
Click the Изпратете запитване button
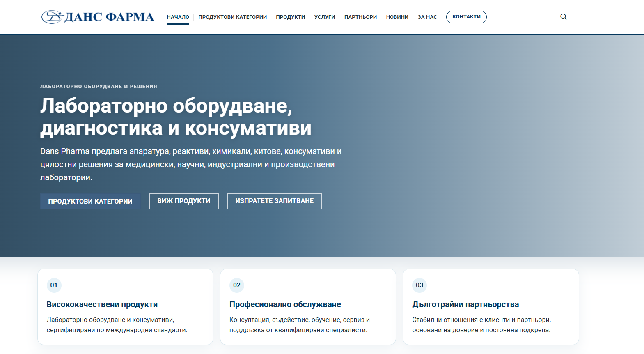tap(275, 201)
